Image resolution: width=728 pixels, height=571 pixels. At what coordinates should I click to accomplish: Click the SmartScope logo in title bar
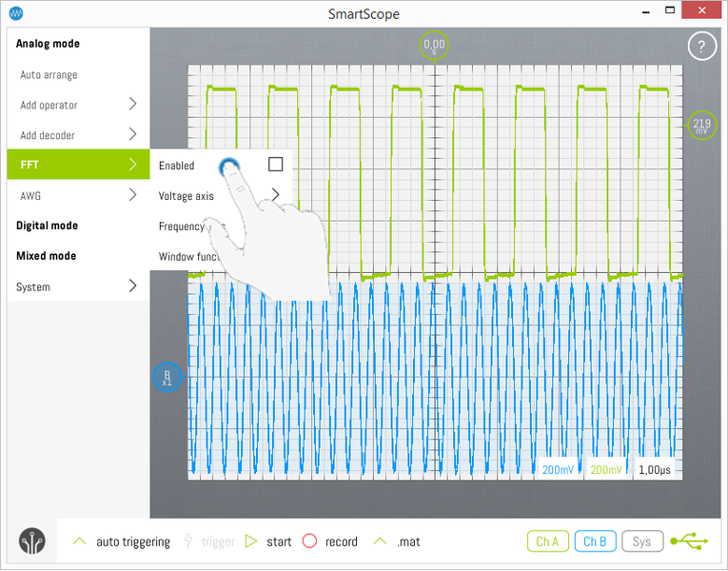[x=15, y=13]
